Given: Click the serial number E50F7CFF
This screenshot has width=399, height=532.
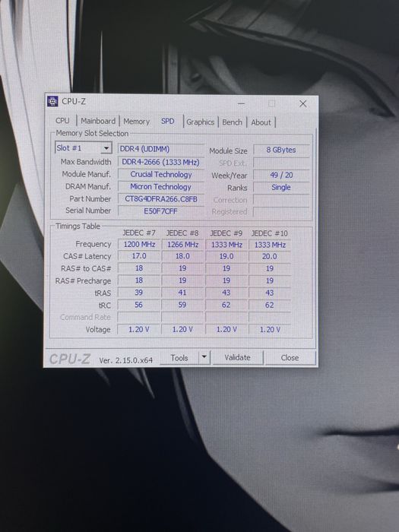Looking at the screenshot, I should pos(161,211).
